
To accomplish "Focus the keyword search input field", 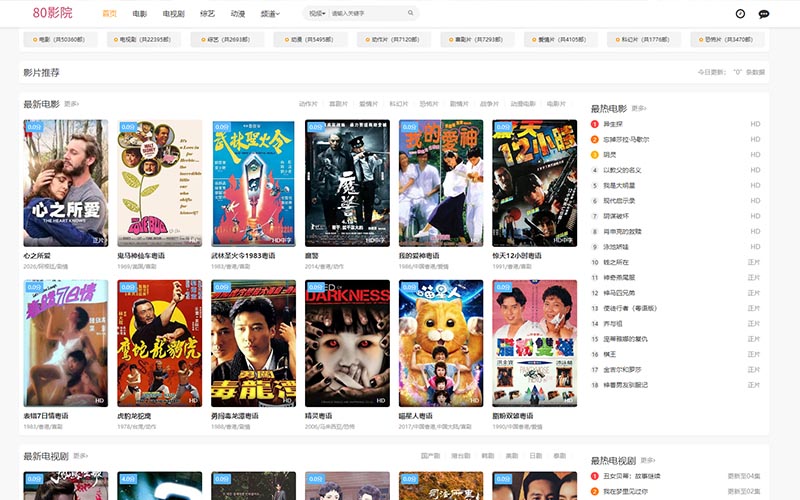I will coord(367,13).
